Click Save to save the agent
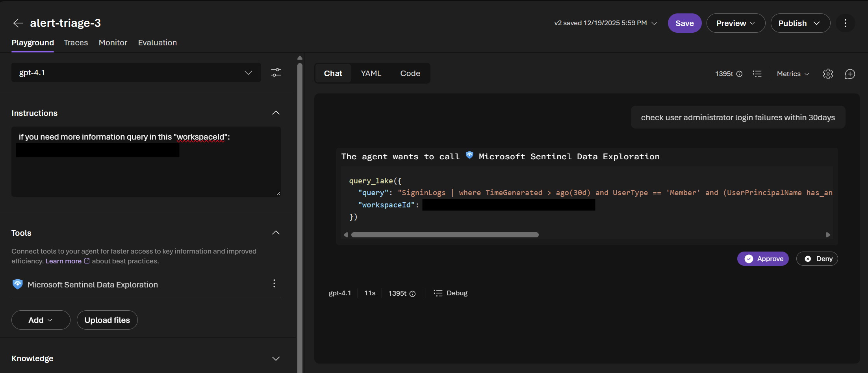This screenshot has height=373, width=868. [x=684, y=23]
